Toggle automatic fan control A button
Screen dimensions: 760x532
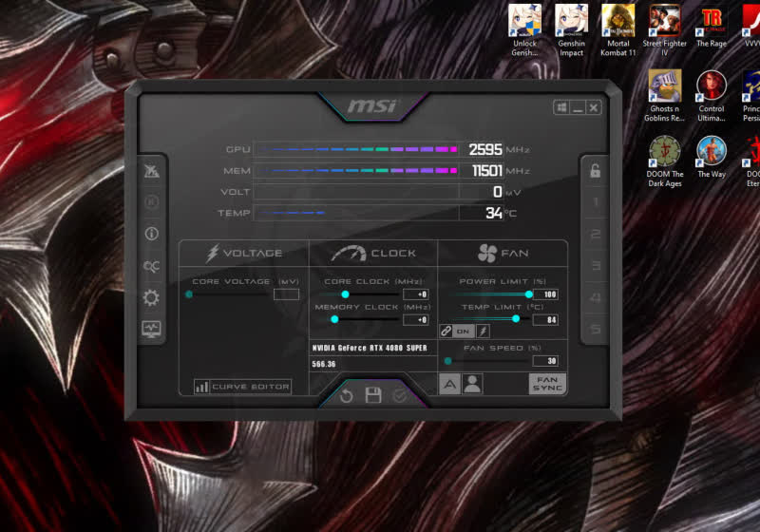pos(449,384)
